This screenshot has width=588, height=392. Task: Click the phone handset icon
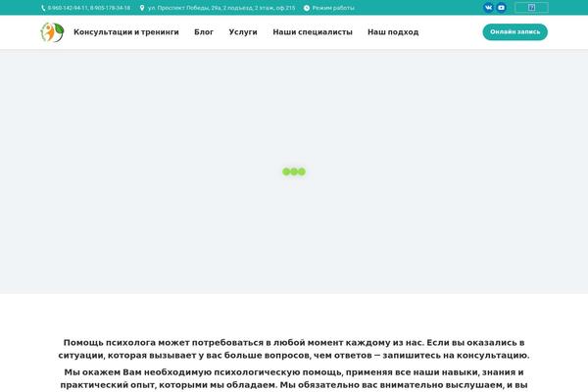pyautogui.click(x=43, y=8)
